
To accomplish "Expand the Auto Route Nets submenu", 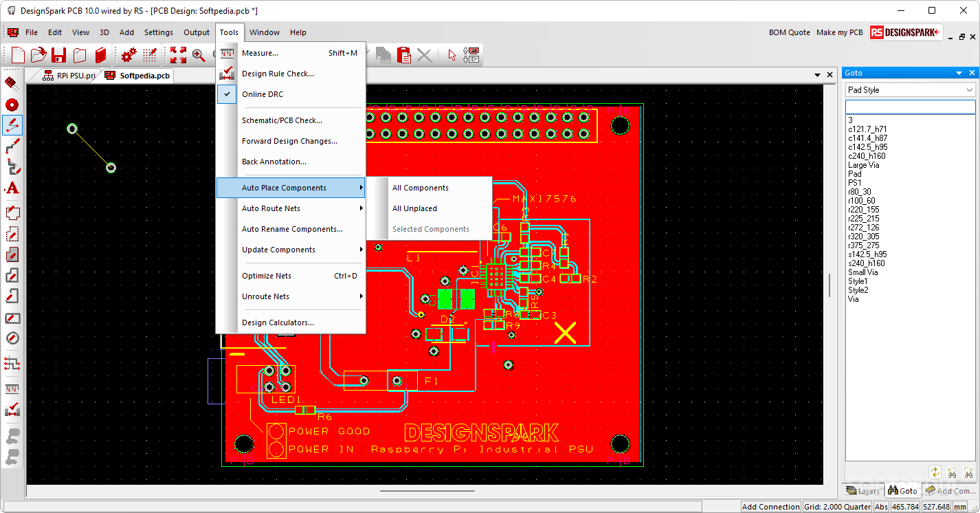I will [291, 208].
